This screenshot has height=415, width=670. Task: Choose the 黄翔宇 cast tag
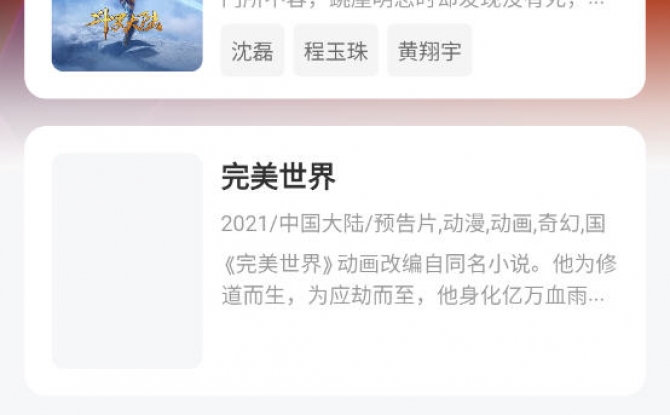(429, 51)
